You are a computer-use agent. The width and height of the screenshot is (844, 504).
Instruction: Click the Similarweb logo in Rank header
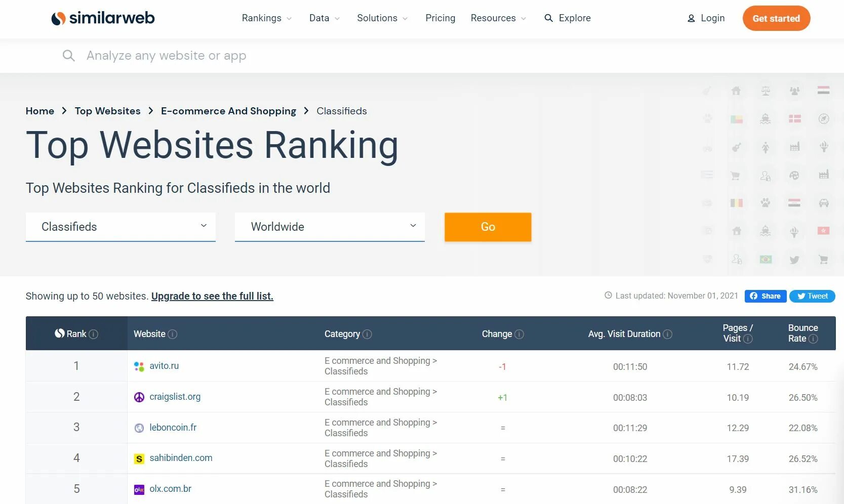point(60,333)
